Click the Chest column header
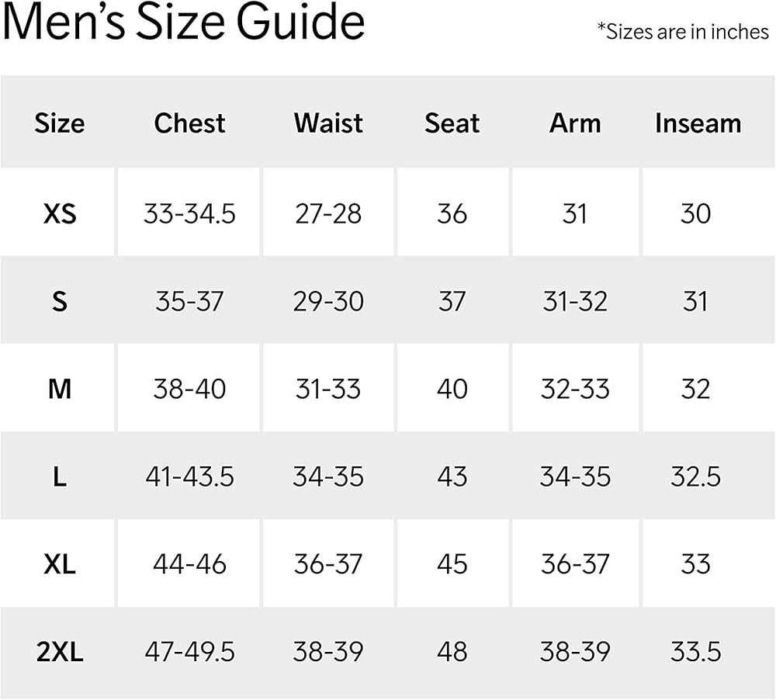Screen dimensions: 776x700 (189, 123)
